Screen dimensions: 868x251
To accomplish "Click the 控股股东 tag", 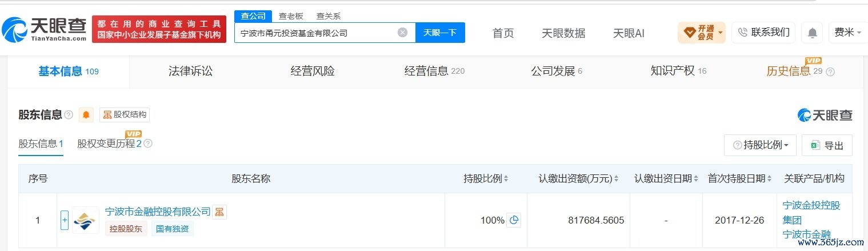I will tap(126, 229).
